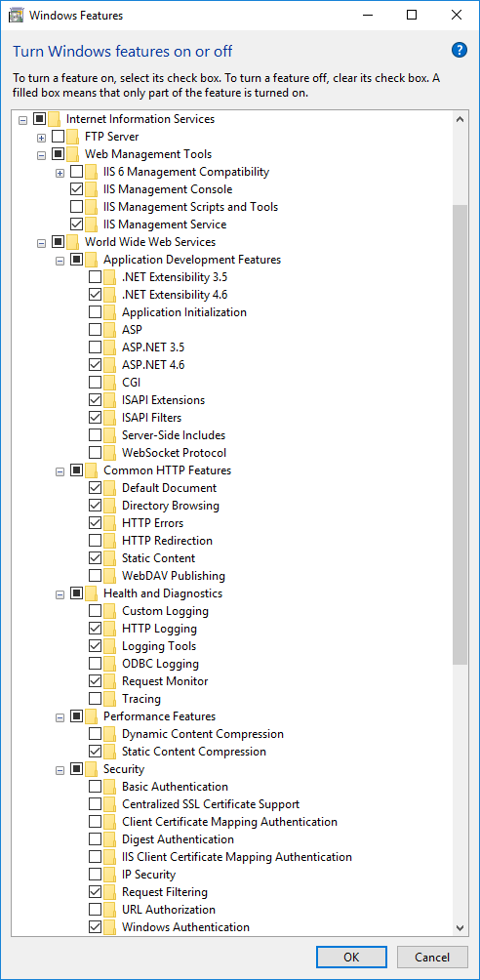The image size is (480, 980).
Task: Click the Internet Information Services folder icon
Action: (x=55, y=119)
